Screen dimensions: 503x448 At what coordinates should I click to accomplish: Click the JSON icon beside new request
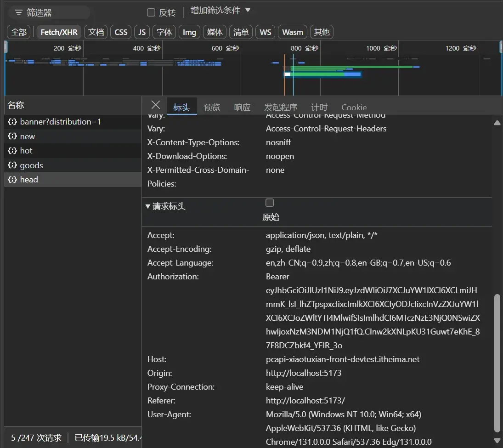point(12,136)
